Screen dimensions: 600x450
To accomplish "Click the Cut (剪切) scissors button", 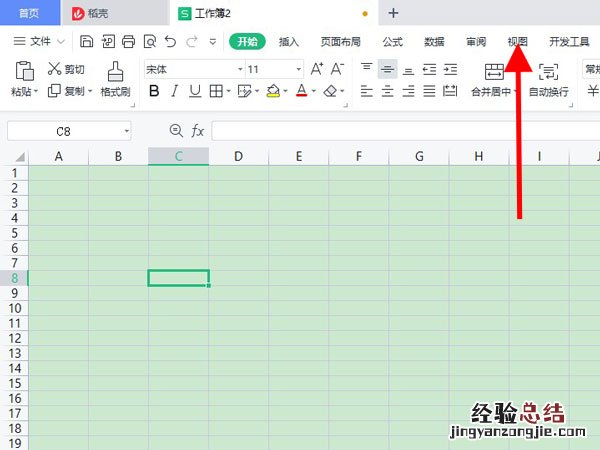I will 66,69.
